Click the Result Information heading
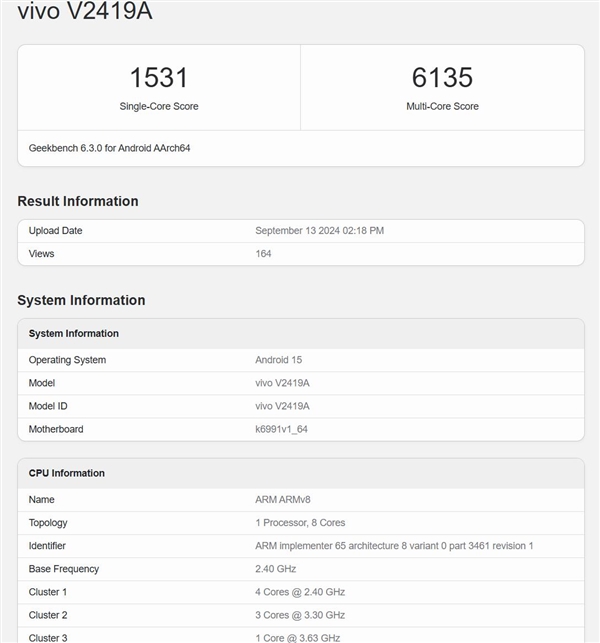The width and height of the screenshot is (600, 643). tap(78, 201)
